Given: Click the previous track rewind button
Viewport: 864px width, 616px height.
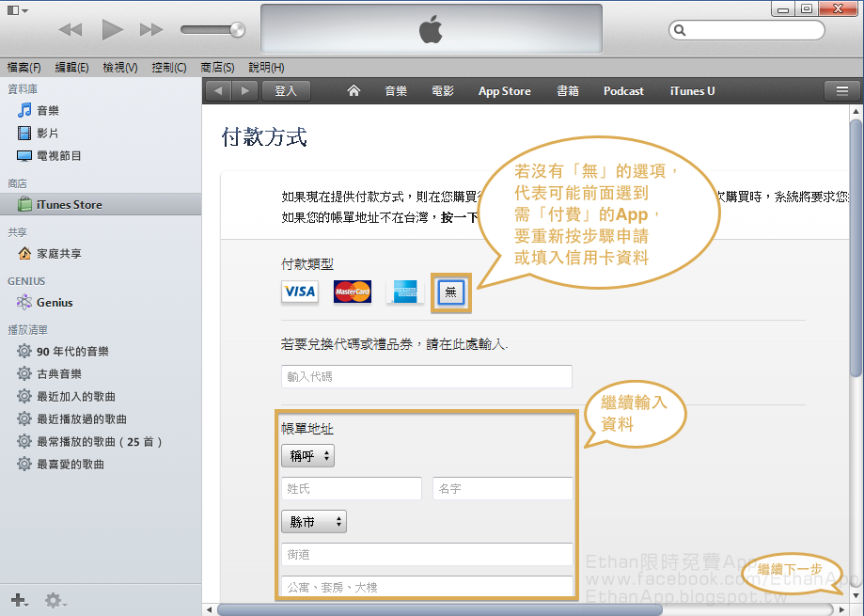Looking at the screenshot, I should tap(71, 30).
